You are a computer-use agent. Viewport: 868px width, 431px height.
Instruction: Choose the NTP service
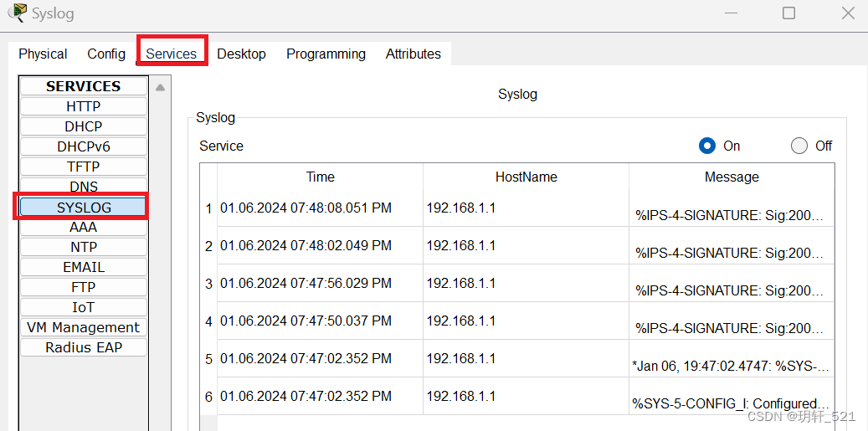[84, 247]
